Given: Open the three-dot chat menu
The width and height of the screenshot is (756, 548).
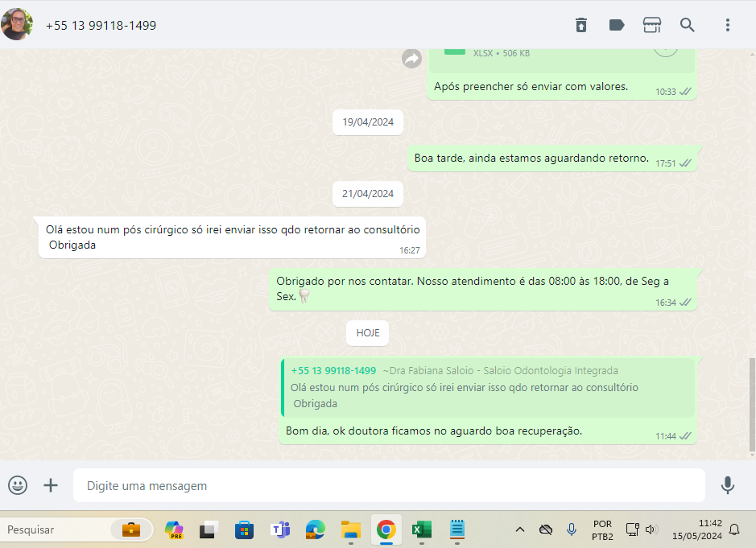Looking at the screenshot, I should 728,25.
